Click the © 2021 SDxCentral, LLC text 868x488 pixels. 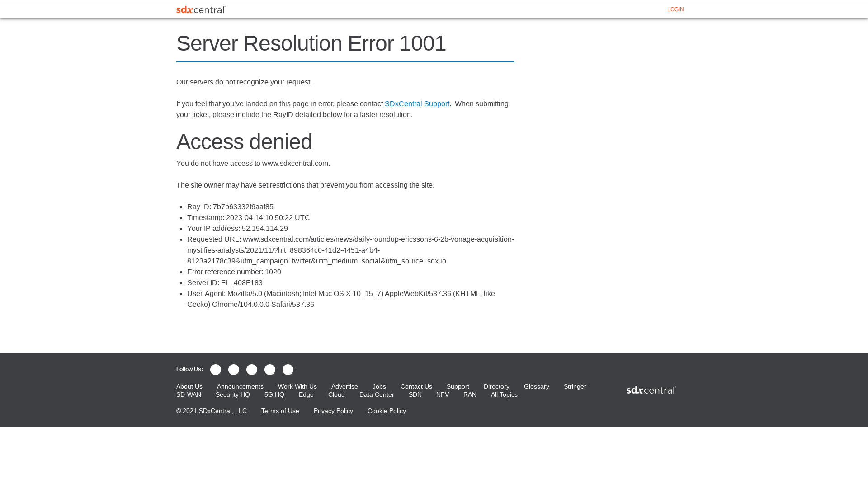(x=212, y=411)
